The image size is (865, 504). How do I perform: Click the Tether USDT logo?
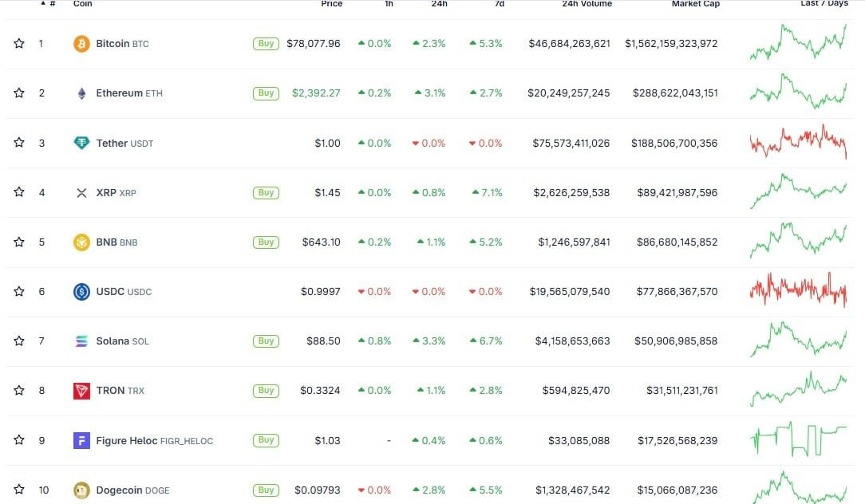[81, 142]
